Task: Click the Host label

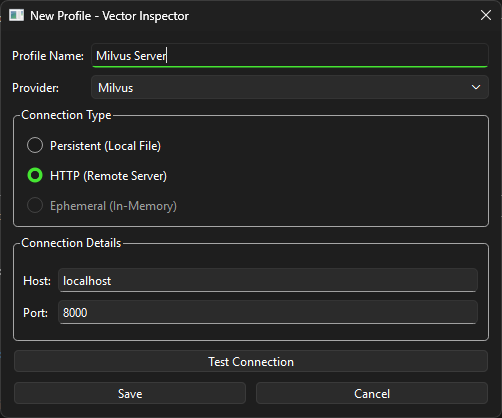Action: 37,281
